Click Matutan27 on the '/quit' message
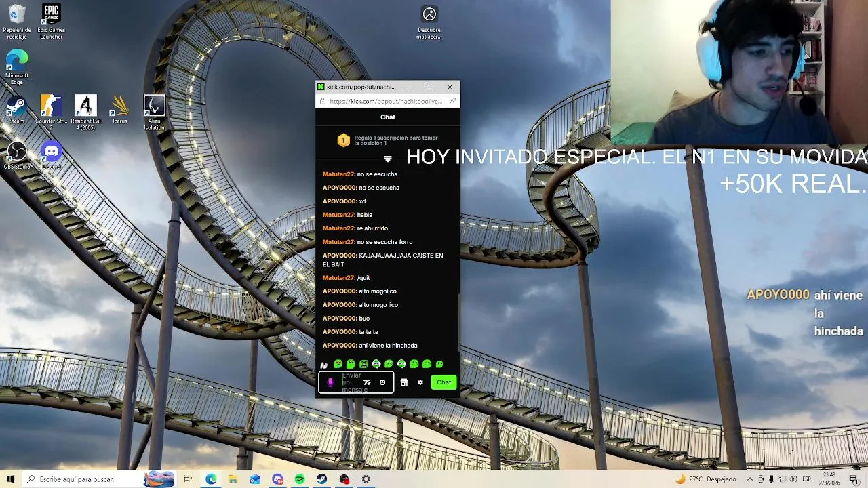 (338, 278)
